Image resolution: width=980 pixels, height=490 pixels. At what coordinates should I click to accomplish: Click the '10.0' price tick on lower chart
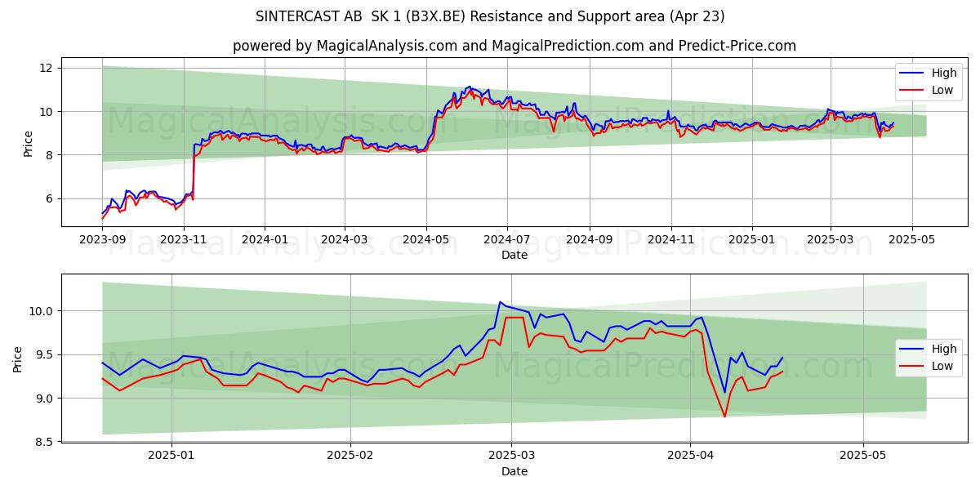[42, 311]
